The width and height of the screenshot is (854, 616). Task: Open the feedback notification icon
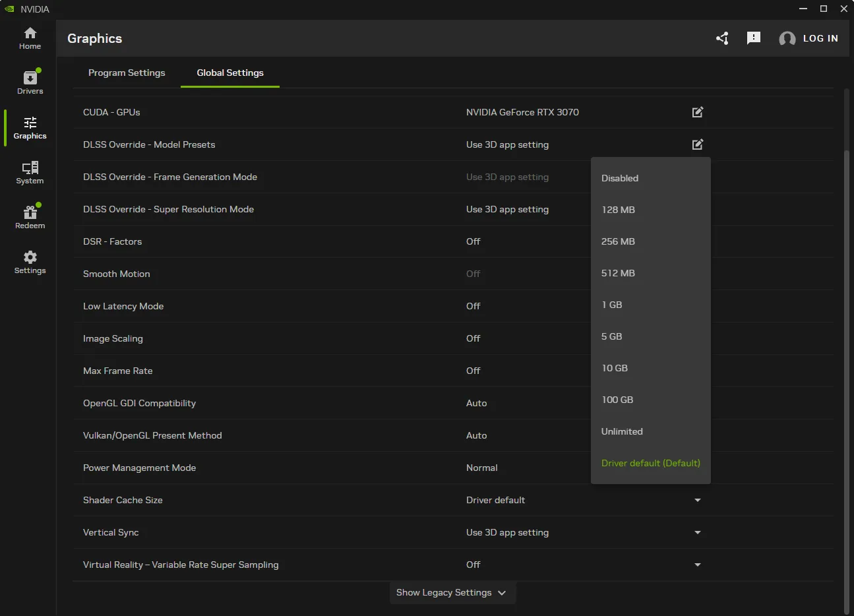753,38
